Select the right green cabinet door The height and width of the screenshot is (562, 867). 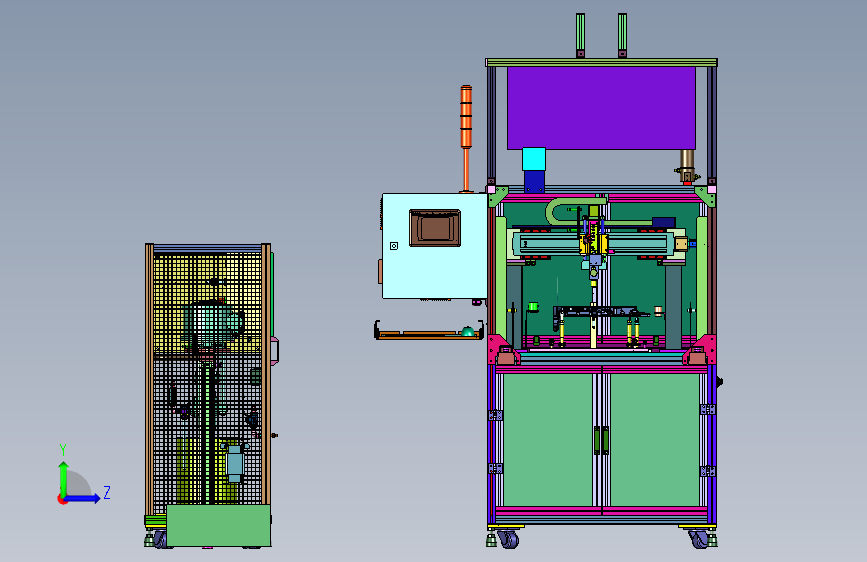655,440
